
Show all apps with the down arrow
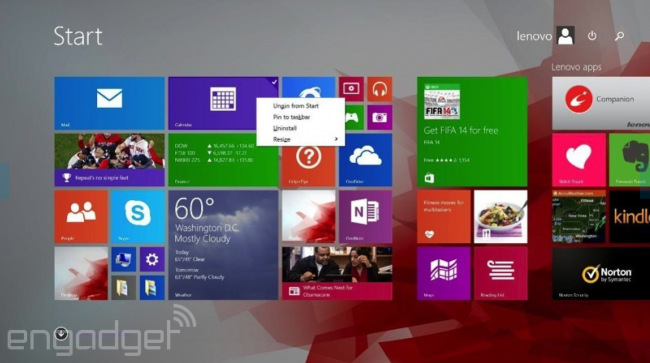click(61, 333)
